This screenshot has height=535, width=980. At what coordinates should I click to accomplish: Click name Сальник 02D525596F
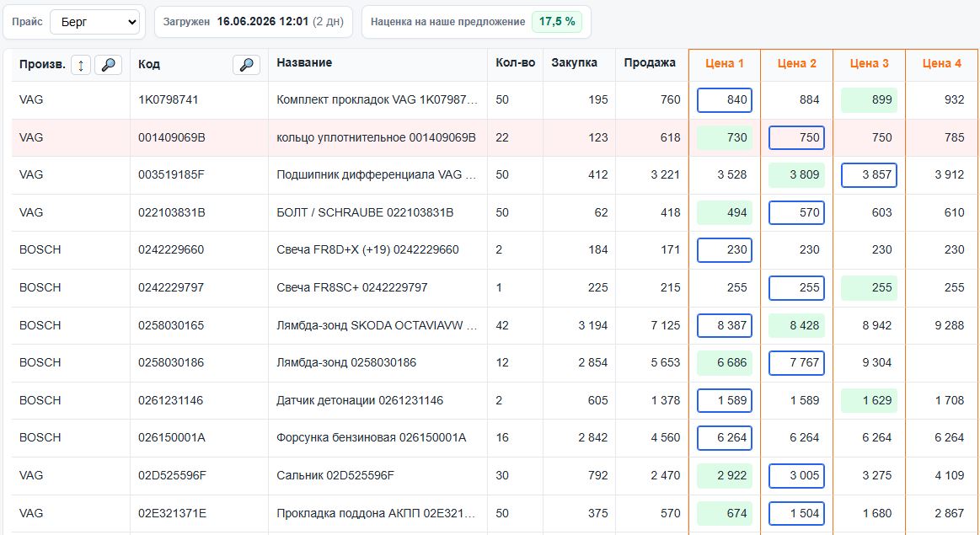(x=335, y=476)
